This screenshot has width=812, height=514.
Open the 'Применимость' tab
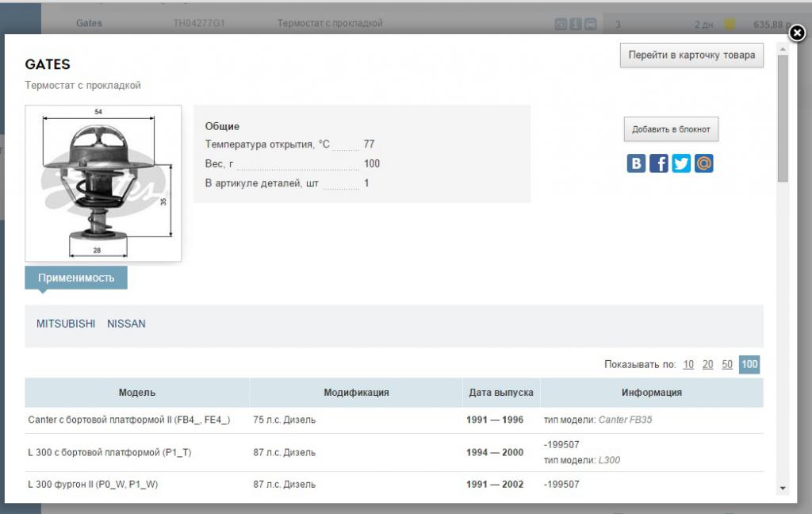click(x=76, y=278)
